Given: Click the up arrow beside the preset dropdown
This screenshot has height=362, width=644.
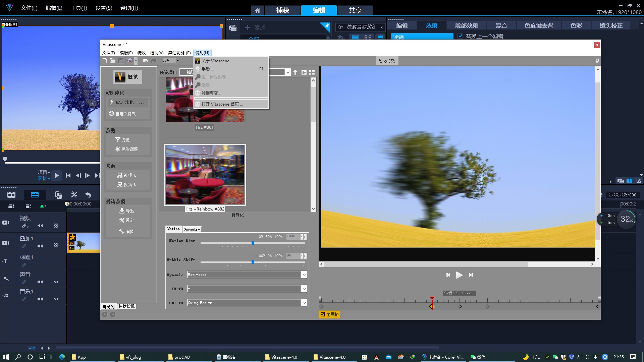Looking at the screenshot, I should (x=295, y=72).
